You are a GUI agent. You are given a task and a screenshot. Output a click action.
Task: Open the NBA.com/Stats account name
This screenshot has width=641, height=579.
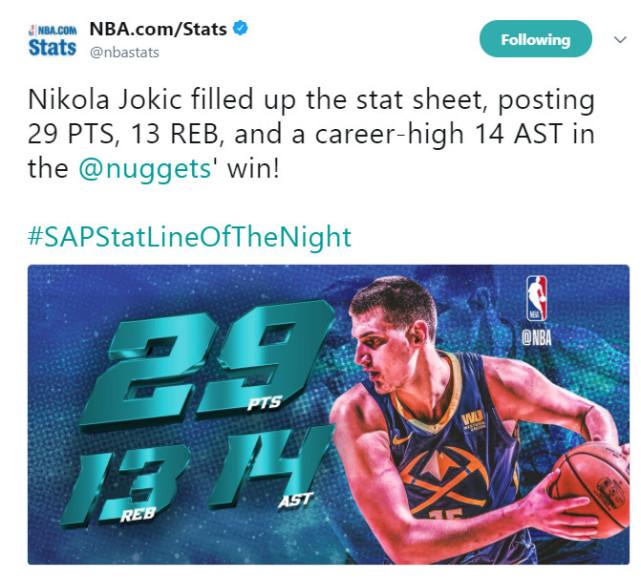pyautogui.click(x=158, y=28)
